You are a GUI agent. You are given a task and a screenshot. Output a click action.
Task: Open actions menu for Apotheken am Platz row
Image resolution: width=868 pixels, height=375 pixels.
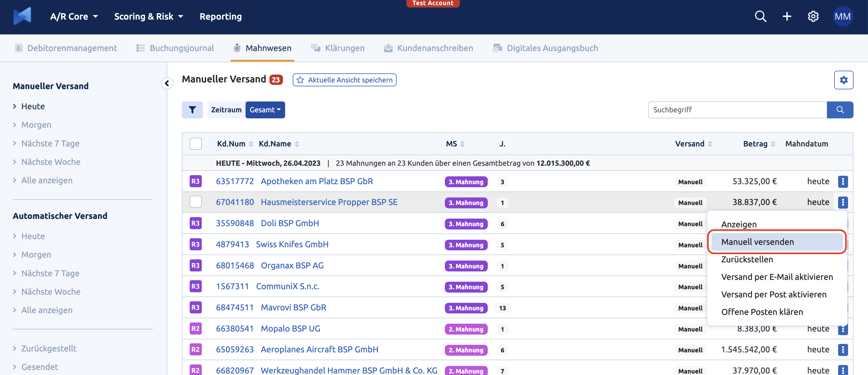pyautogui.click(x=843, y=181)
